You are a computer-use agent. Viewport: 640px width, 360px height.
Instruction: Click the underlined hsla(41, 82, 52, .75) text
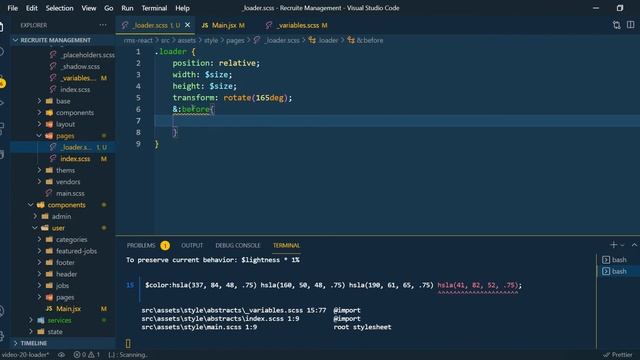478,285
